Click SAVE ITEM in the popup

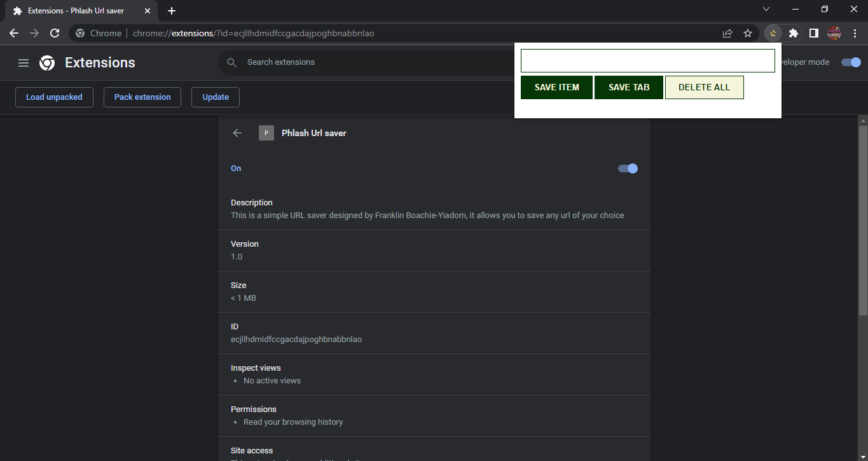(556, 87)
